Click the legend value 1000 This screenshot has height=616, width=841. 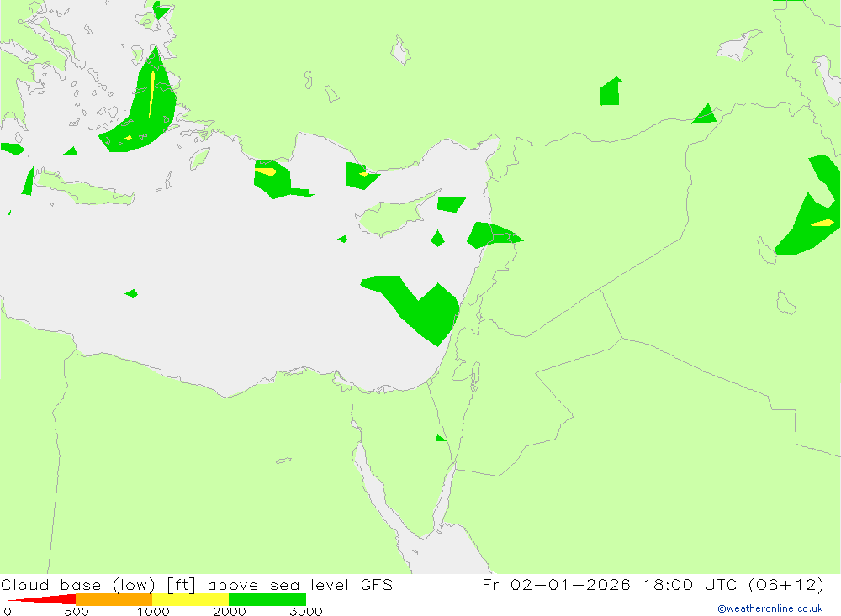[153, 611]
